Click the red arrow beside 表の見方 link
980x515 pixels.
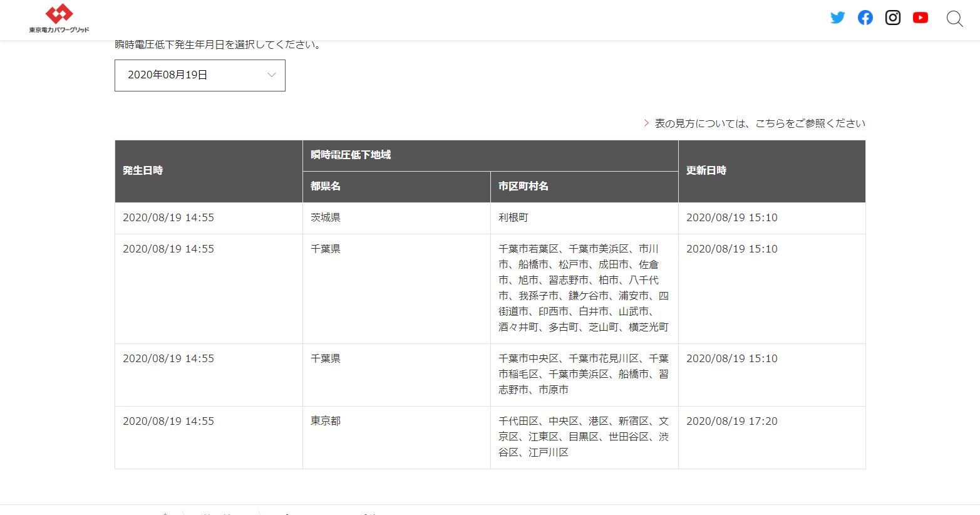(x=646, y=123)
